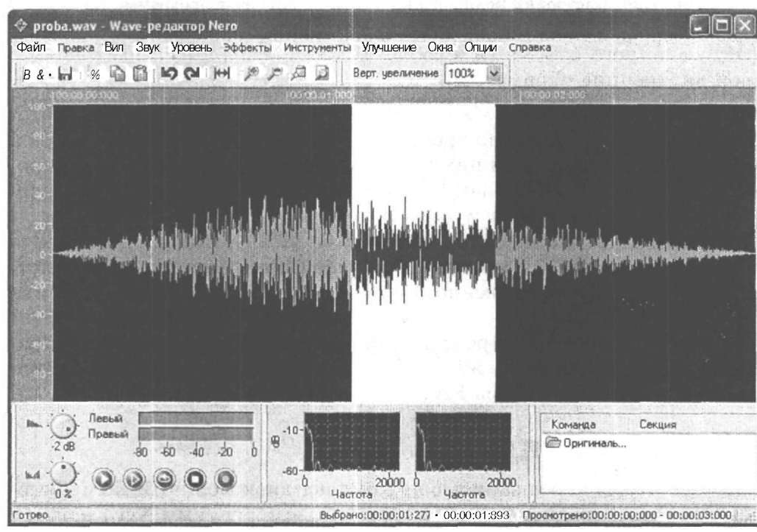Open the Эффекты menu
This screenshot has height=532, width=757.
247,48
